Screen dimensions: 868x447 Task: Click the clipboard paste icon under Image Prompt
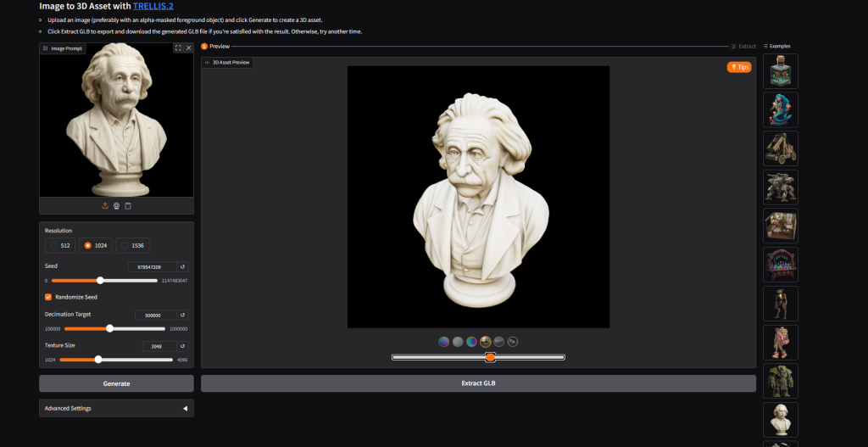pos(128,205)
